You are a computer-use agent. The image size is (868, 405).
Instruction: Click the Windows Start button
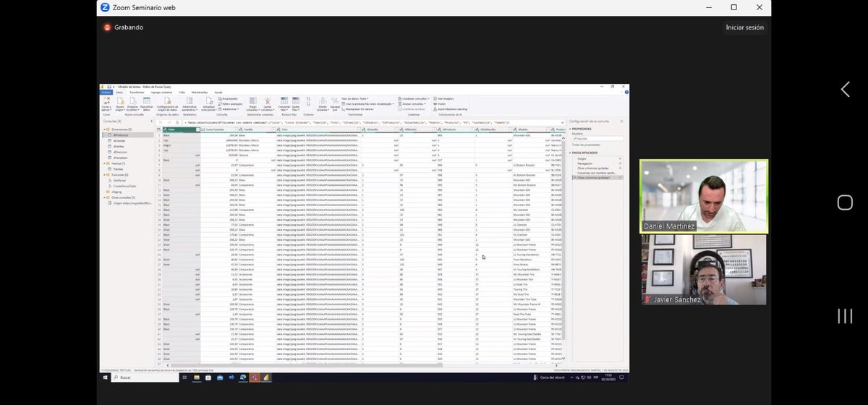106,378
